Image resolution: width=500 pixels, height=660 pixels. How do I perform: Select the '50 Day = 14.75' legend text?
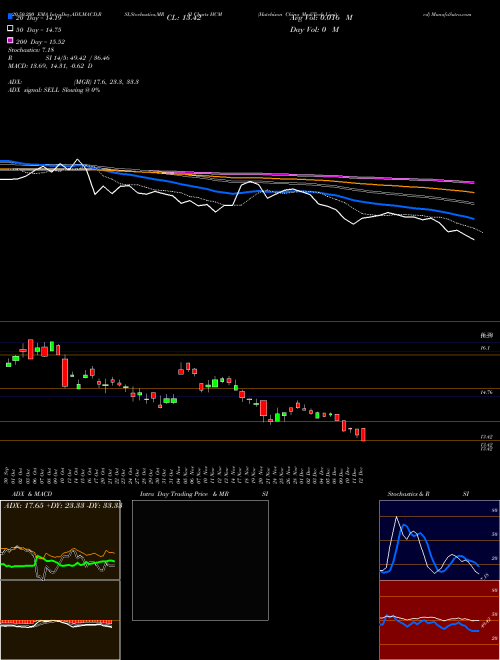pos(39,30)
